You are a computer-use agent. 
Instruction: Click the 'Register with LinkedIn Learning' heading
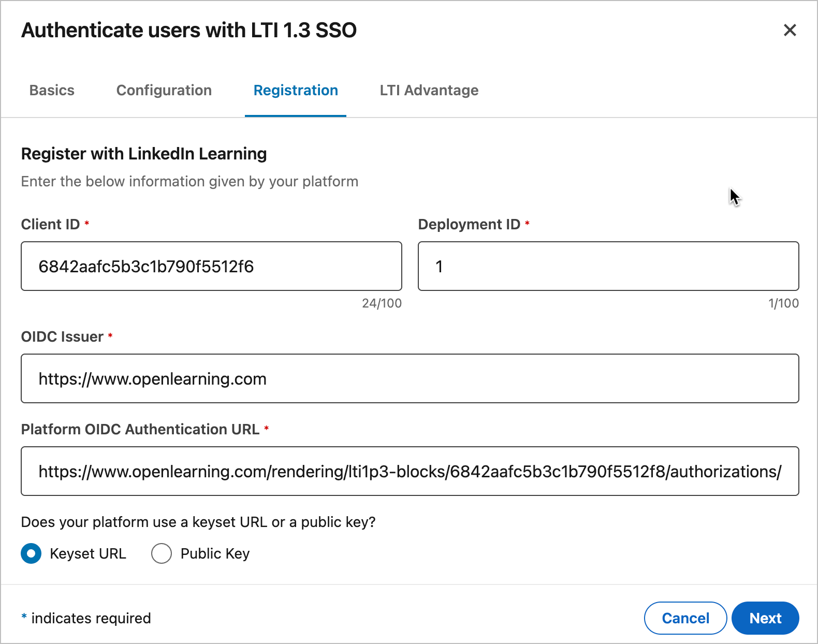click(144, 154)
